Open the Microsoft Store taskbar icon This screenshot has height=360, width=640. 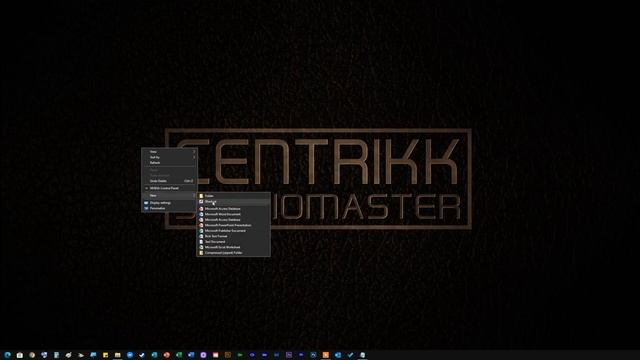[x=20, y=355]
